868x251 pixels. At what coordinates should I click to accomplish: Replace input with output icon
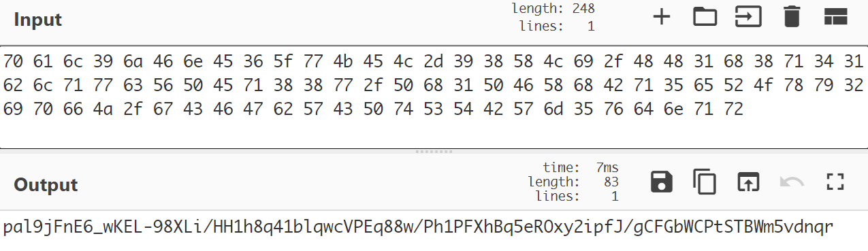click(x=748, y=182)
